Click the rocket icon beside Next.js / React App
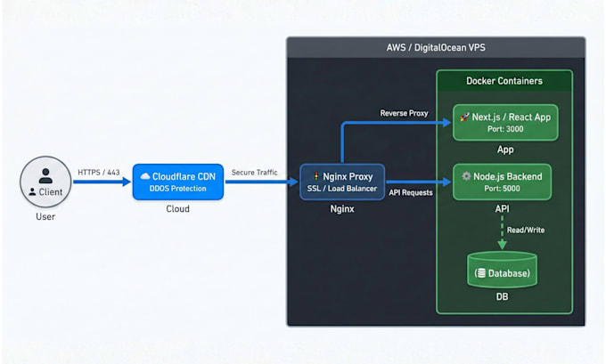The width and height of the screenshot is (606, 364). [464, 117]
